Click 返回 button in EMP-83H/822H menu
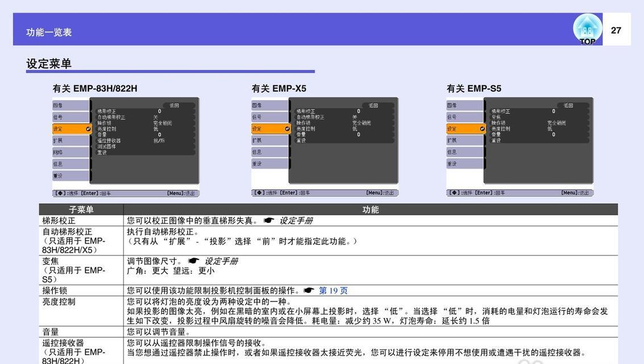Image resolution: width=644 pixels, height=364 pixels. tap(174, 106)
